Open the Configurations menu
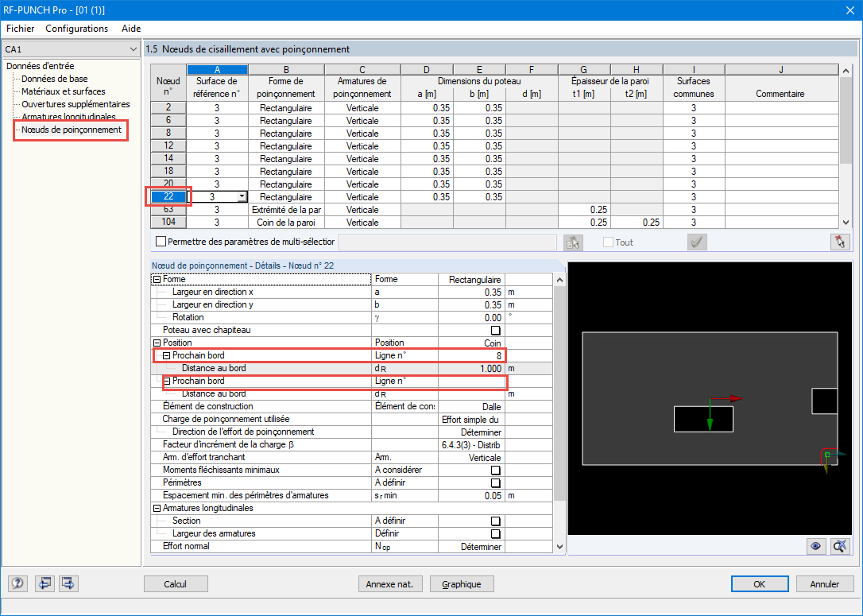The image size is (863, 616). (x=76, y=28)
